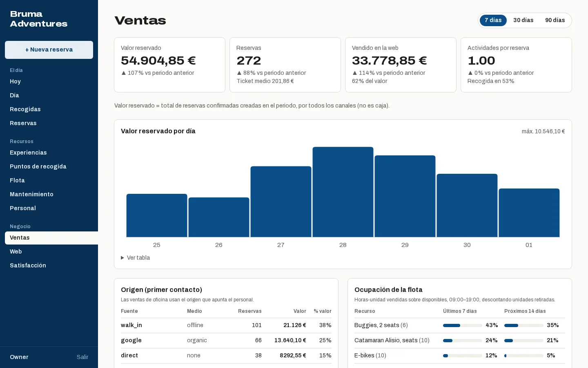Click E-bikes 12% occupancy bar
This screenshot has height=368, width=588.
click(463, 356)
